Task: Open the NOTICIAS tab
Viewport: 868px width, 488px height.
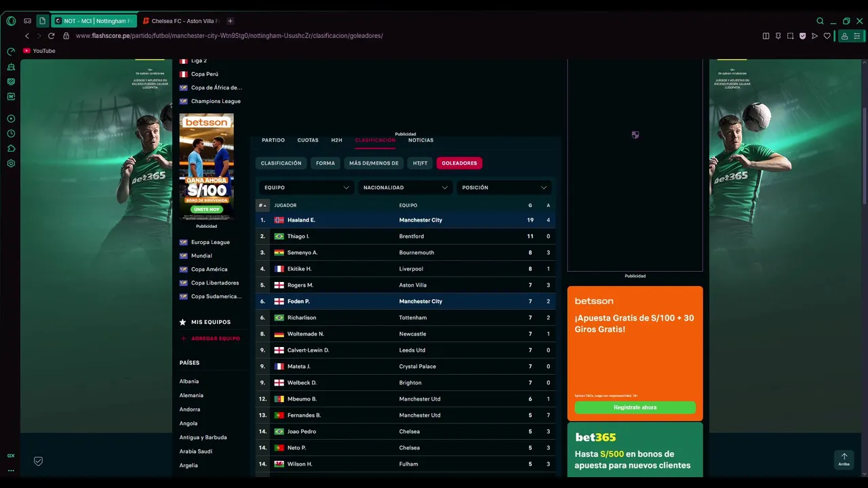Action: (x=420, y=140)
